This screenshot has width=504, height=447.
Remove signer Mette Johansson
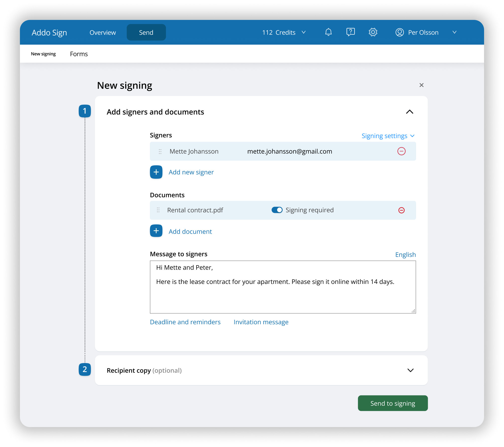click(x=401, y=151)
